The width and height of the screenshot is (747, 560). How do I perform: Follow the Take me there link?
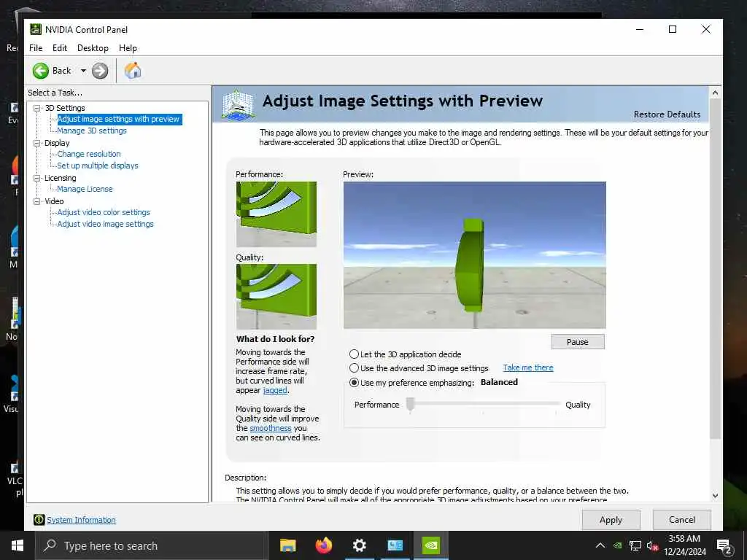(x=528, y=367)
